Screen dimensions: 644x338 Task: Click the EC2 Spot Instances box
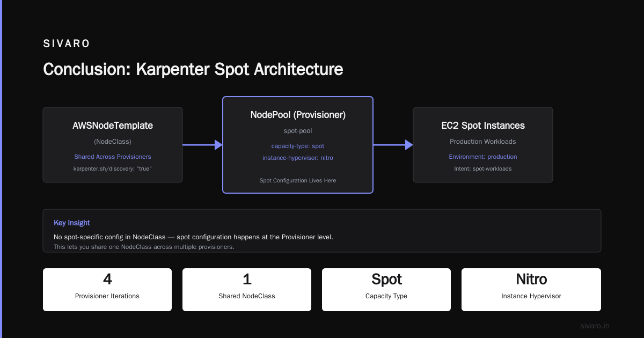pyautogui.click(x=483, y=145)
